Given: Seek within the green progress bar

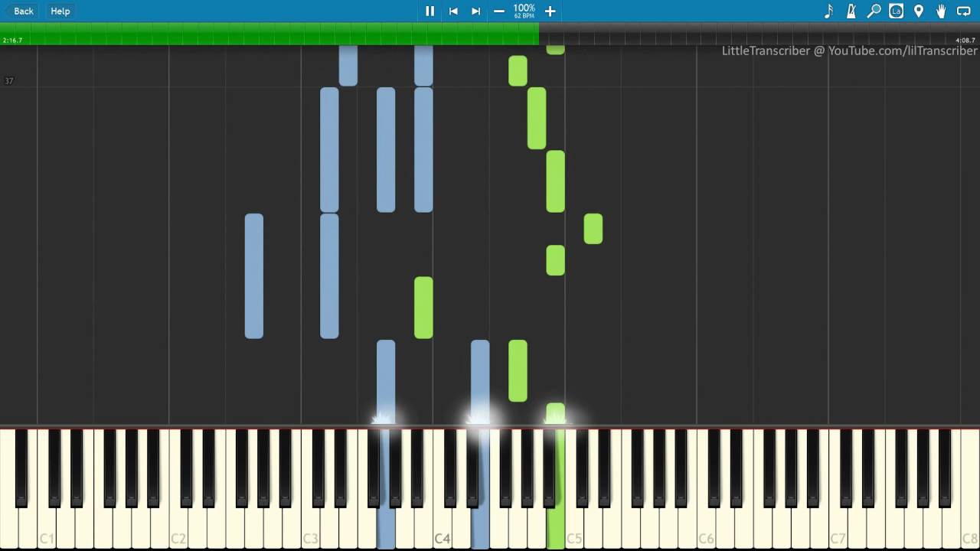Looking at the screenshot, I should (269, 34).
